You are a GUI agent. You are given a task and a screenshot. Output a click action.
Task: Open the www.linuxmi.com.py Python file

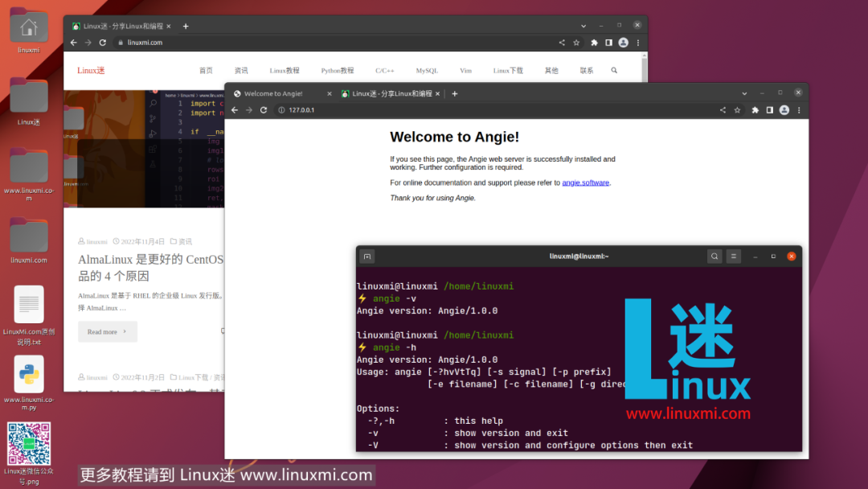pyautogui.click(x=29, y=383)
